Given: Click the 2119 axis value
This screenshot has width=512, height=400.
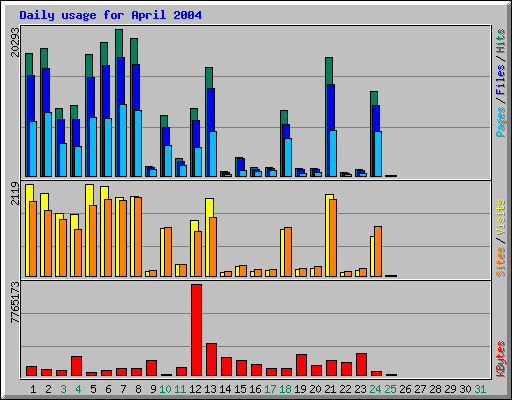Looking at the screenshot, I should (15, 193).
